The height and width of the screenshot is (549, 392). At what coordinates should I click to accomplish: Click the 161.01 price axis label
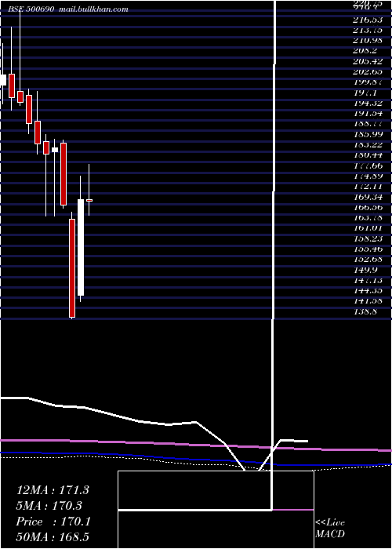[368, 228]
